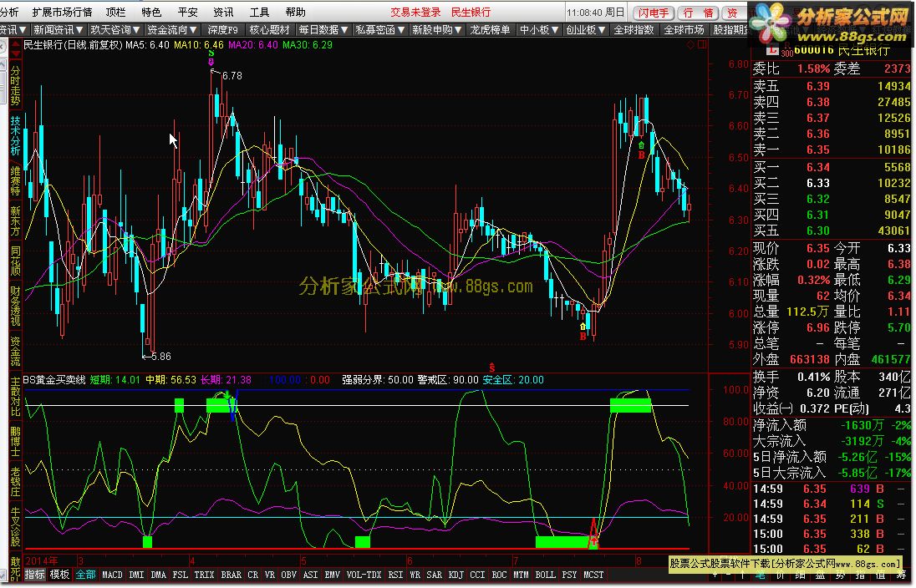Open the 牛叉诊股 side tab
916x588 pixels.
point(15,527)
